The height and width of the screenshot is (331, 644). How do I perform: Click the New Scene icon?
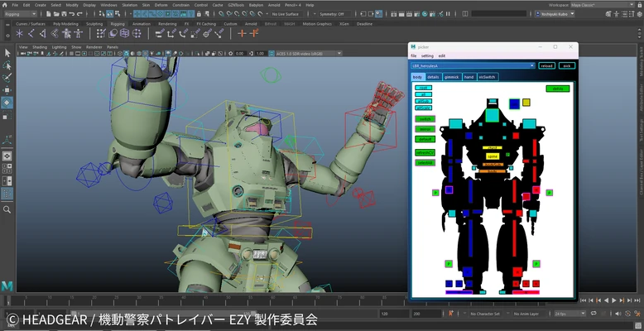(49, 14)
